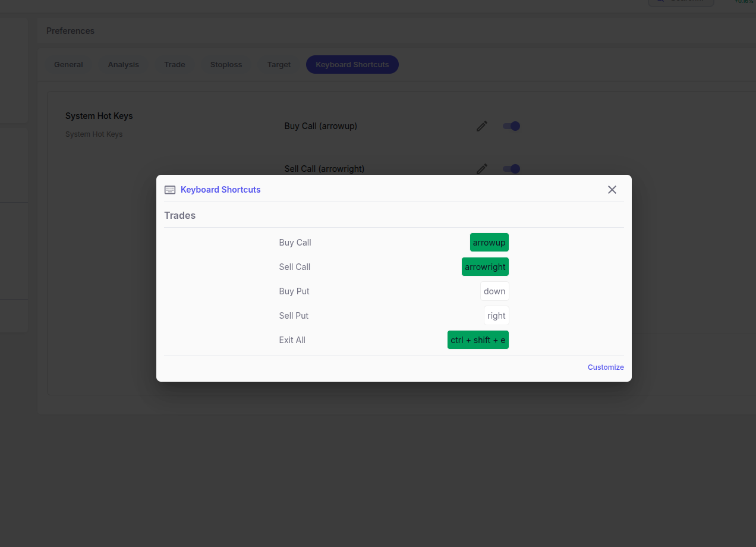Click the Buy Call (arrowup) text
756x547 pixels.
(x=321, y=126)
